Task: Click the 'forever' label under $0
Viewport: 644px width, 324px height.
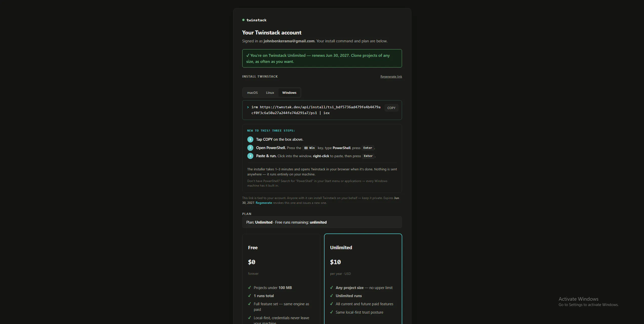Action: tap(253, 274)
